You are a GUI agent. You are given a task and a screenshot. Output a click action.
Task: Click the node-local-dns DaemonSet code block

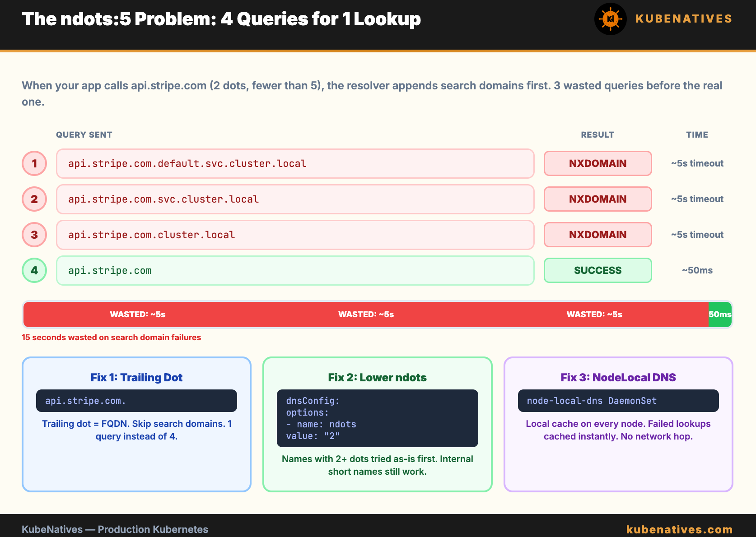tap(618, 401)
